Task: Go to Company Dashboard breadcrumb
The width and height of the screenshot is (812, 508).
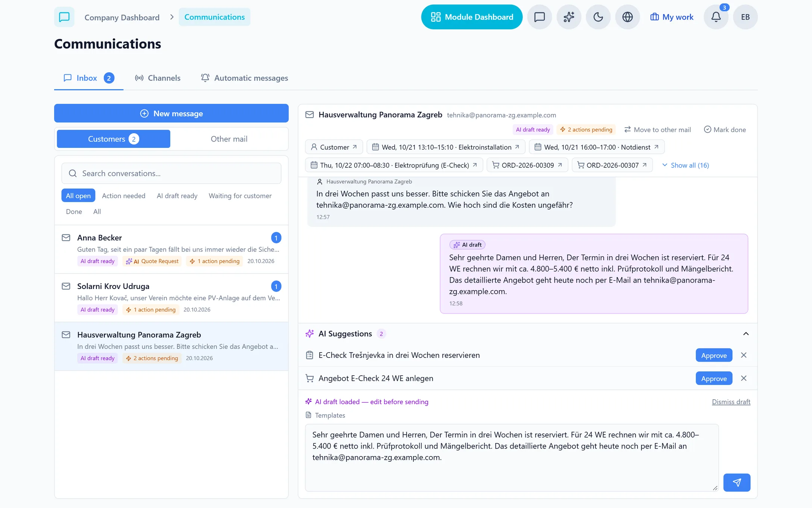Action: (x=122, y=17)
